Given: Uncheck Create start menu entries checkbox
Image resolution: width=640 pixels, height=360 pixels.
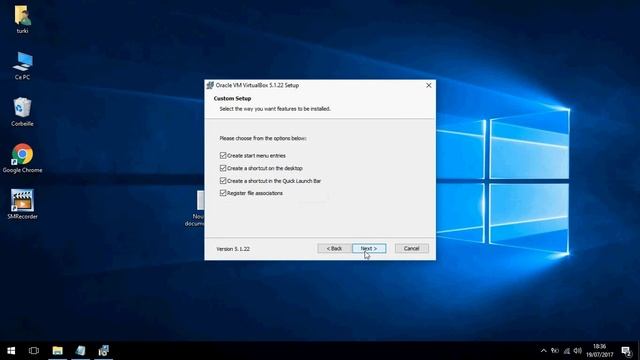Looking at the screenshot, I should (x=223, y=156).
